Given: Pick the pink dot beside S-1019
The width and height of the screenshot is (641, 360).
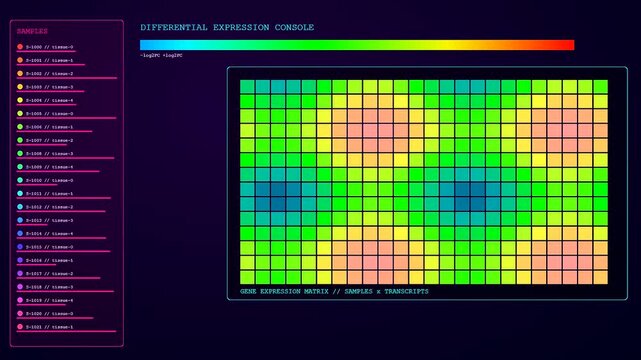Looking at the screenshot, I should pyautogui.click(x=20, y=300).
